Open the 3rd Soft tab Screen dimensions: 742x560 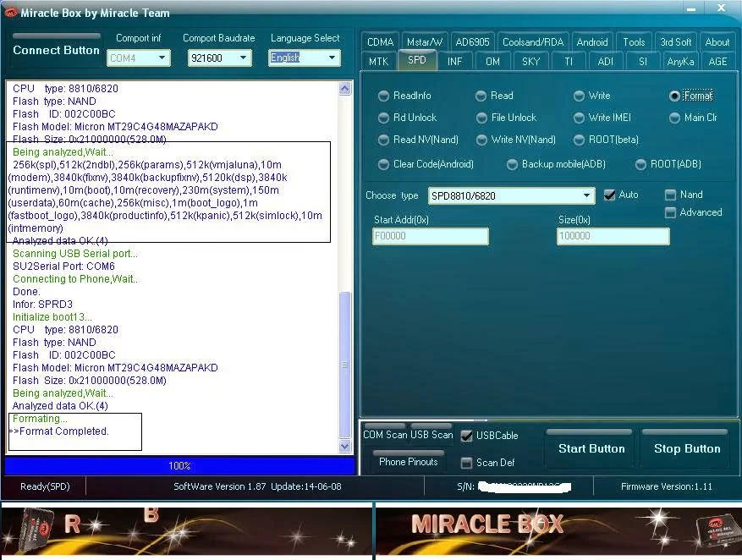(676, 42)
